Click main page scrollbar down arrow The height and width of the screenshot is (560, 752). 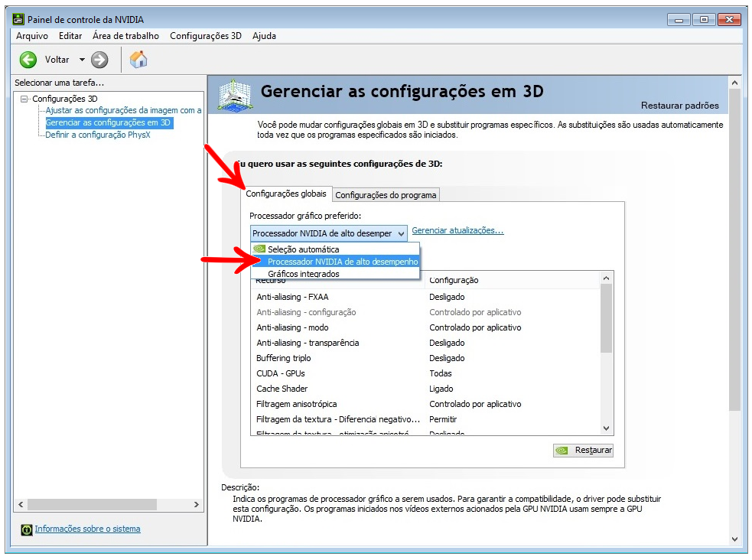(x=734, y=539)
